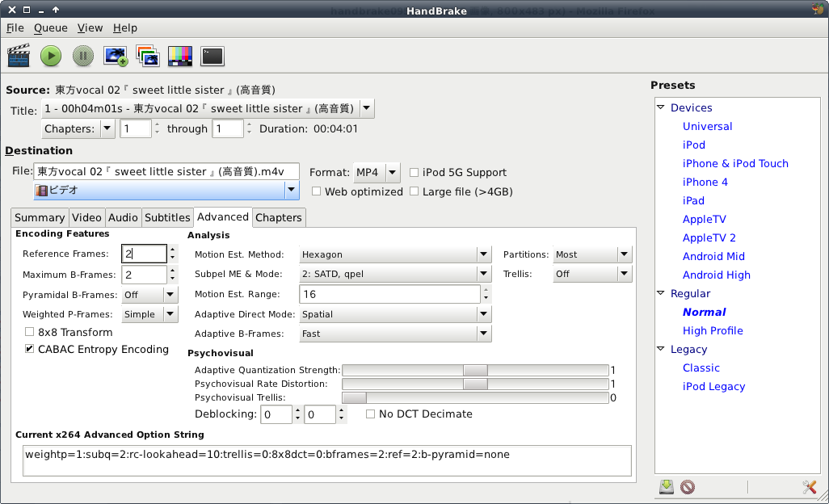The width and height of the screenshot is (829, 504).
Task: Click the destination File name field
Action: pyautogui.click(x=166, y=172)
